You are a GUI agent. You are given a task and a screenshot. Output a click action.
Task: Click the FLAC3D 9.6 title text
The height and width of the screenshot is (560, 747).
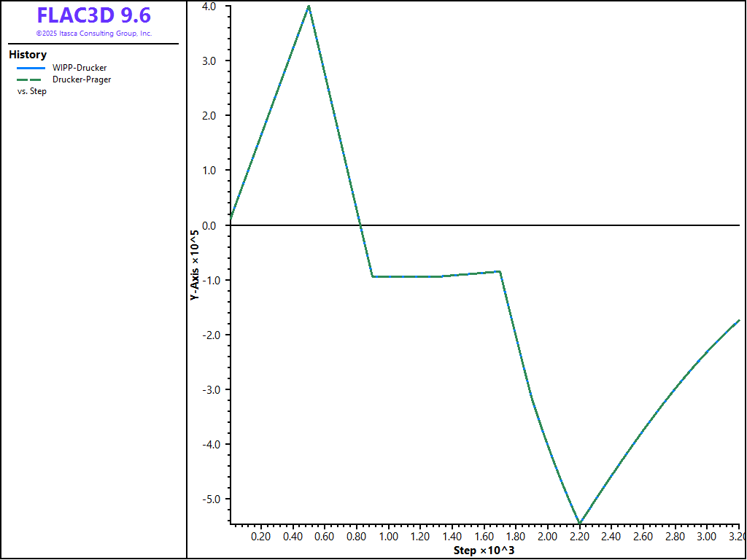[94, 16]
